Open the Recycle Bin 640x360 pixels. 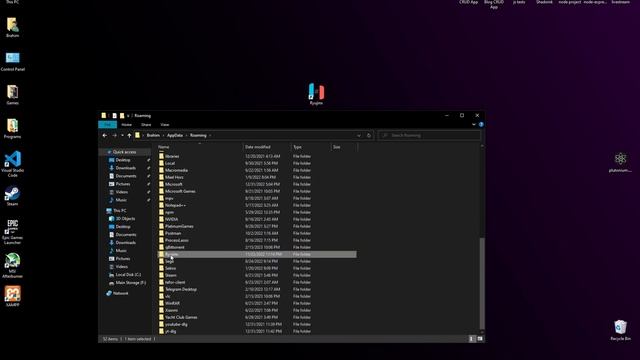tap(620, 330)
